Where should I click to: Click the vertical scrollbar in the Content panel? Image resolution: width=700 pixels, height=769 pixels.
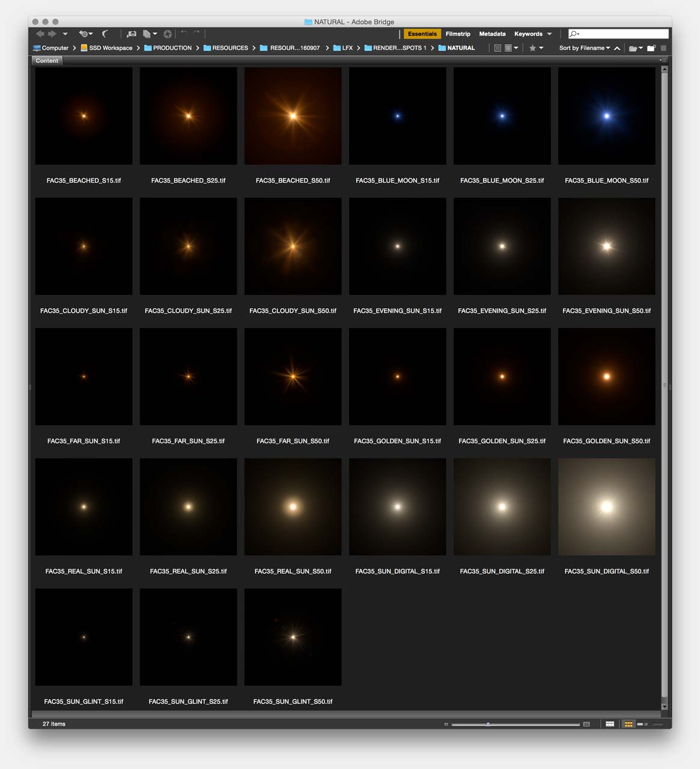[664, 384]
